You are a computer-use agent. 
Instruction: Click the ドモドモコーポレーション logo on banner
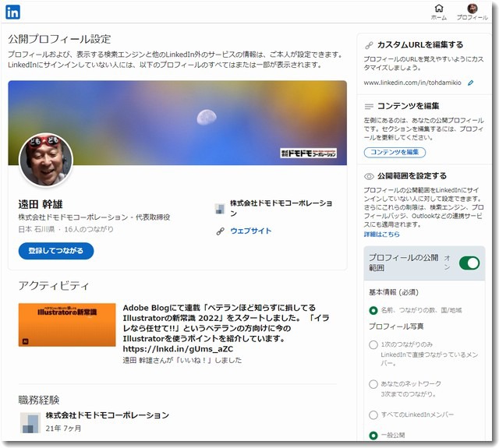click(x=309, y=153)
